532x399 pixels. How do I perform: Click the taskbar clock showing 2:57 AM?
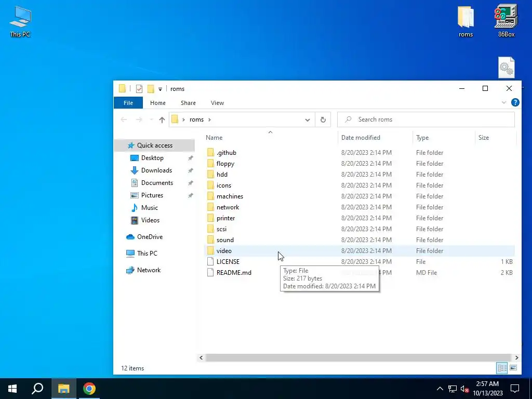coord(487,389)
